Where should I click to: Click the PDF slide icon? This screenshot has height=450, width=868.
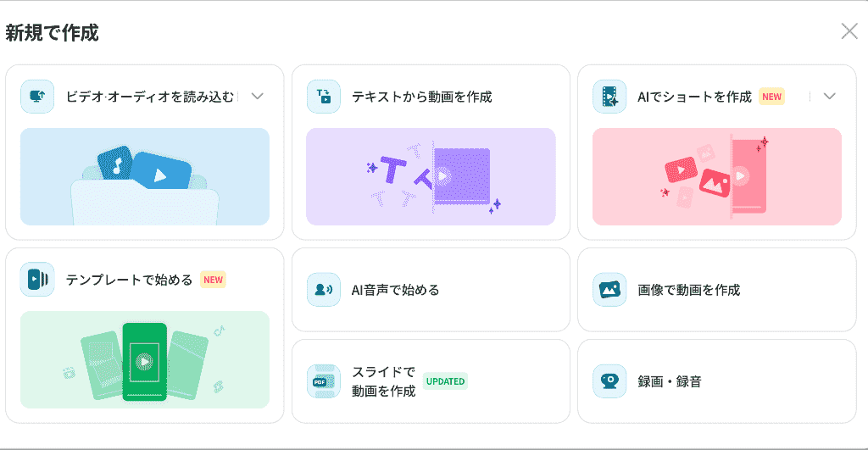(323, 381)
